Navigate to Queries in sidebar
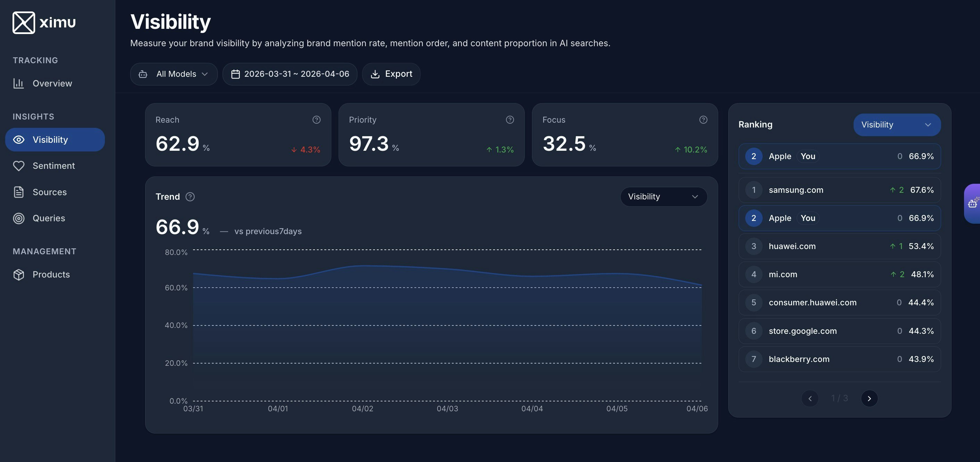 (x=49, y=218)
